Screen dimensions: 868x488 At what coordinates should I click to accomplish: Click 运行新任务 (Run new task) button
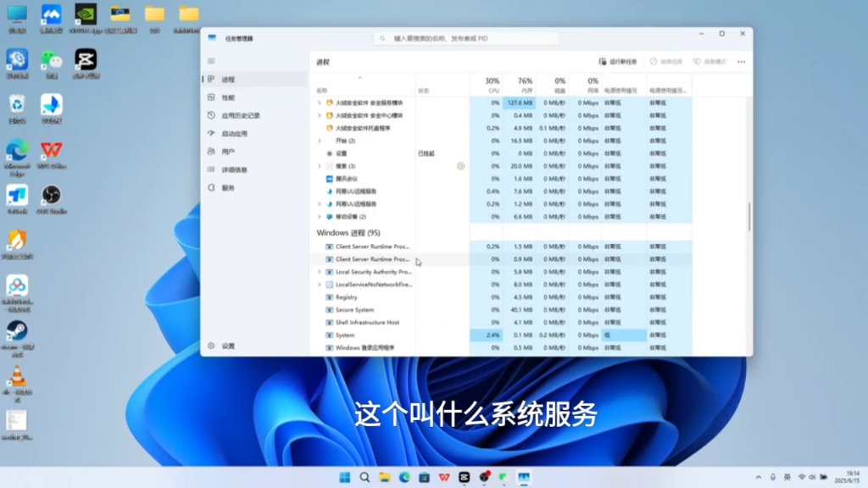[x=618, y=62]
